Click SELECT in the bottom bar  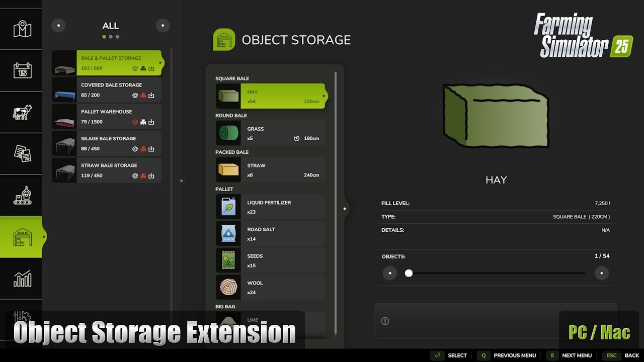[x=457, y=355]
